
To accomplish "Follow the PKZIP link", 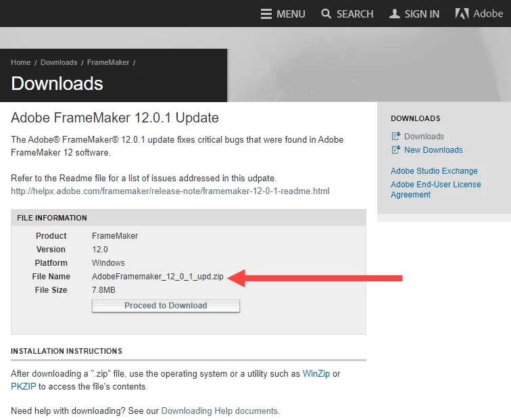I will [23, 387].
